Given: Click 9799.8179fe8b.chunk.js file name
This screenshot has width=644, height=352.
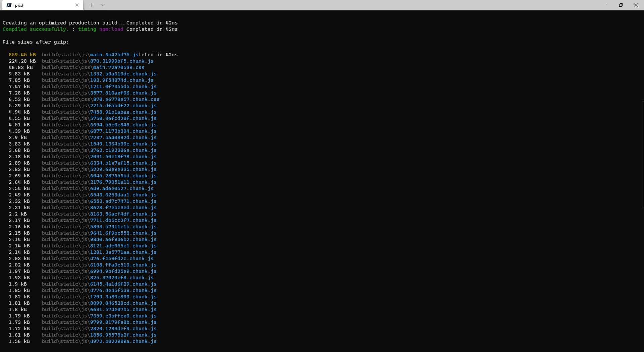Looking at the screenshot, I should (x=123, y=322).
